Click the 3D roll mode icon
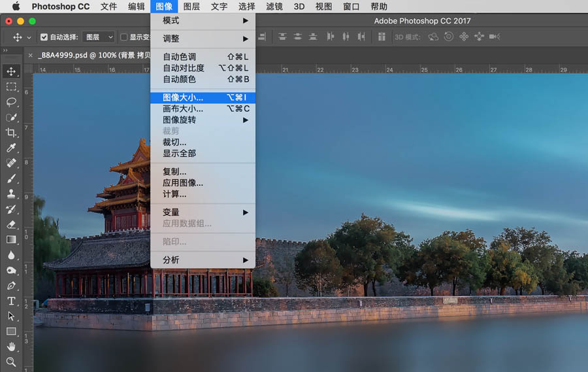 (448, 37)
